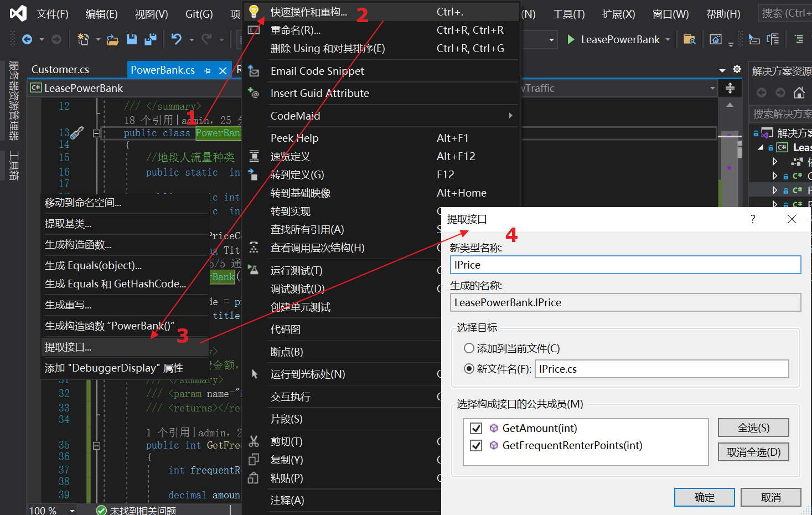Click the editor scrollbar up arrow
Image resolution: width=812 pixels, height=515 pixels.
730,105
